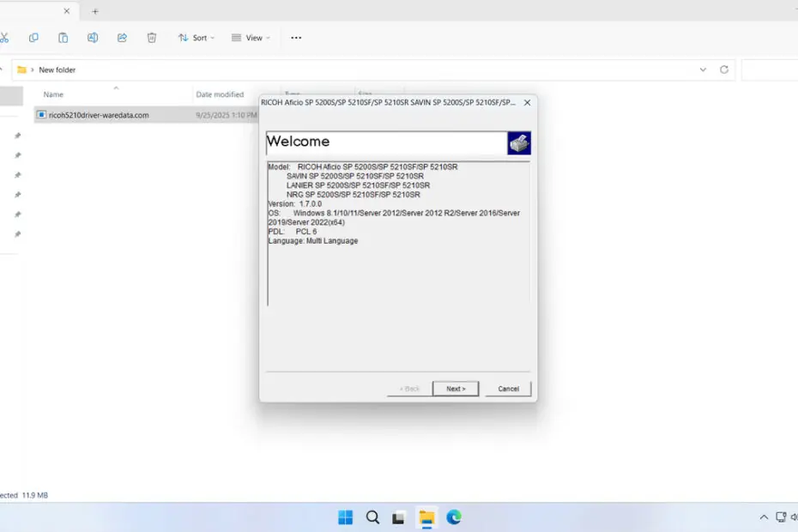
Task: Click the NRG SP 5200S model line
Action: [354, 195]
